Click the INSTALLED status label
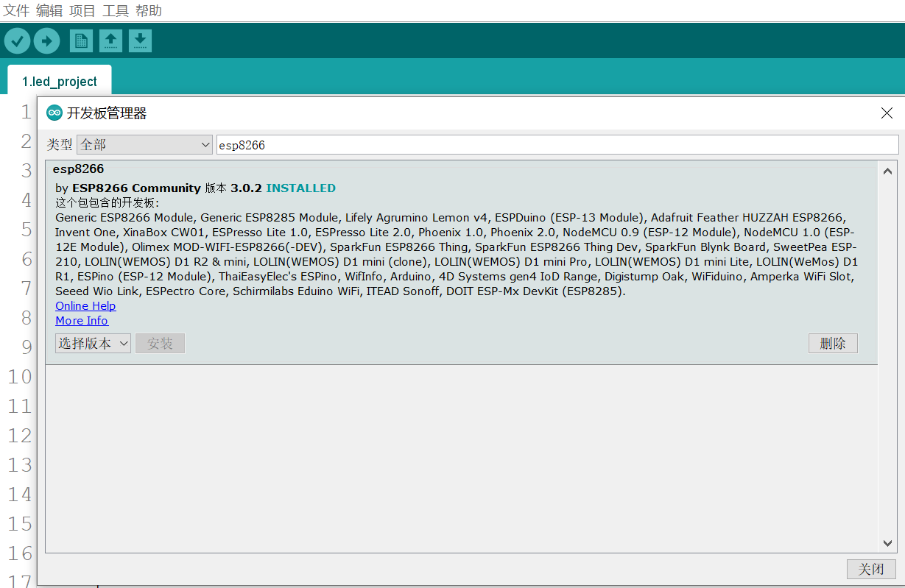 click(x=300, y=188)
